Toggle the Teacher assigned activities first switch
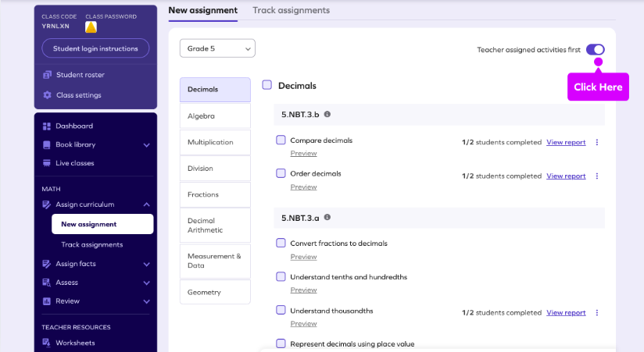 point(595,49)
